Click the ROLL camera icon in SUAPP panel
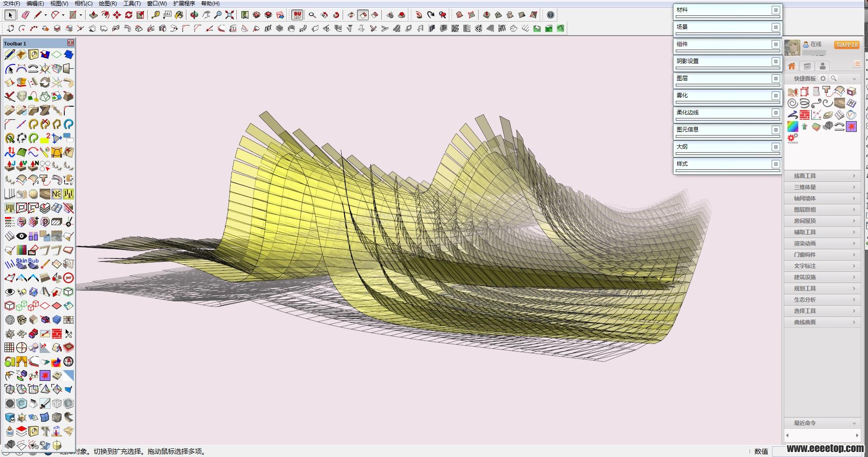 793,92
